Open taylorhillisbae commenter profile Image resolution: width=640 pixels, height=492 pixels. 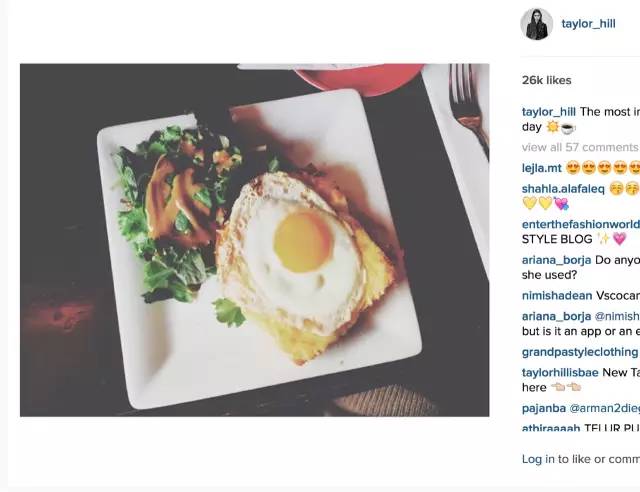560,372
